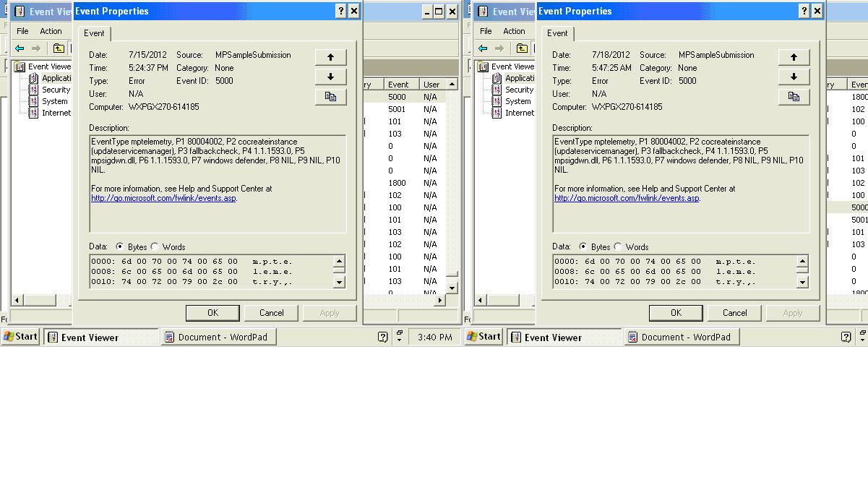The image size is (868, 490).
Task: Select the Event tab in the 7/15/2012 dialog
Action: [x=94, y=33]
